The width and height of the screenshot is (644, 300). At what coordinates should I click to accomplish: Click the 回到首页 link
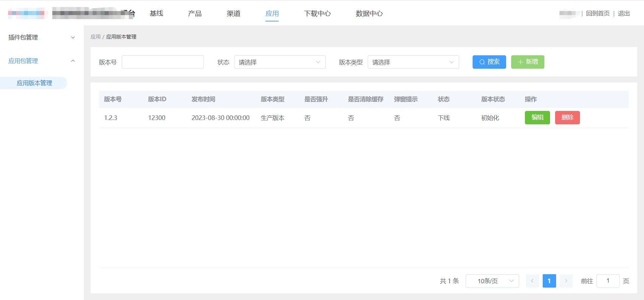(x=598, y=13)
